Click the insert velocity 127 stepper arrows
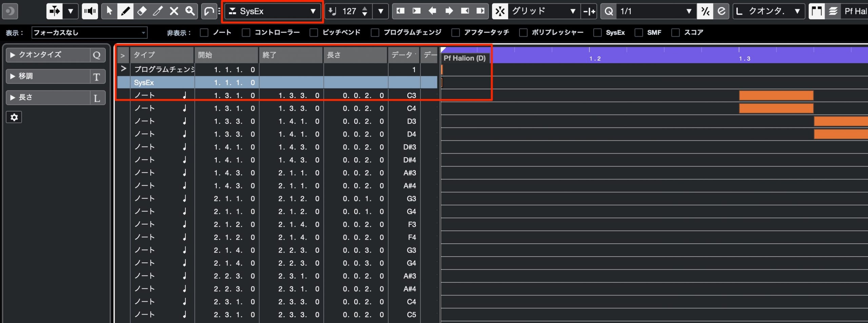868x323 pixels. 364,11
